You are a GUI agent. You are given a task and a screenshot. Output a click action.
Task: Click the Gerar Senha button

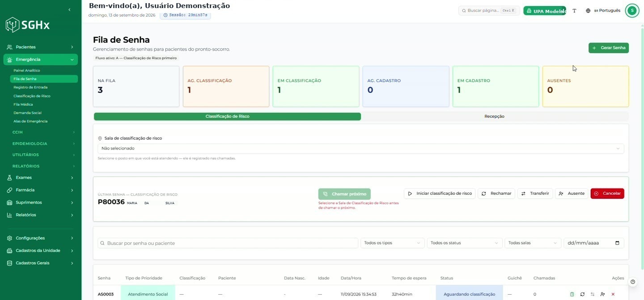(x=609, y=48)
